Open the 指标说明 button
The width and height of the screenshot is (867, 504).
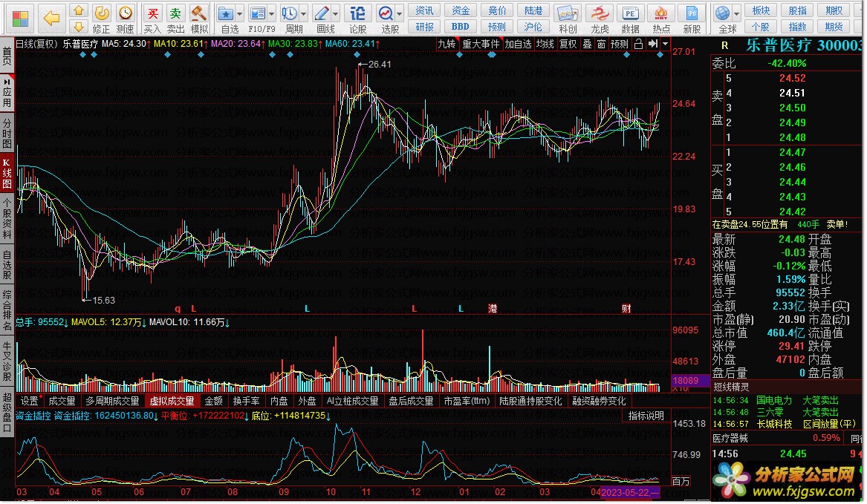[646, 416]
